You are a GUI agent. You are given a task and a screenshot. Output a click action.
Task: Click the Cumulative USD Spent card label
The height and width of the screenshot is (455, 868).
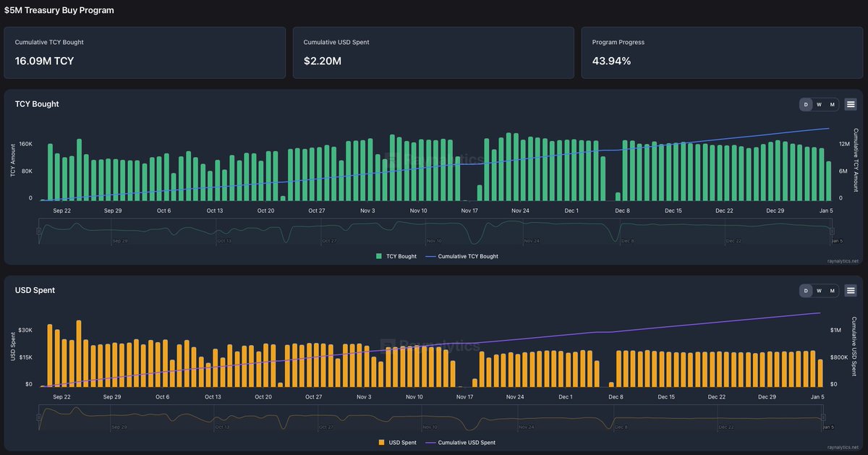[x=336, y=42]
